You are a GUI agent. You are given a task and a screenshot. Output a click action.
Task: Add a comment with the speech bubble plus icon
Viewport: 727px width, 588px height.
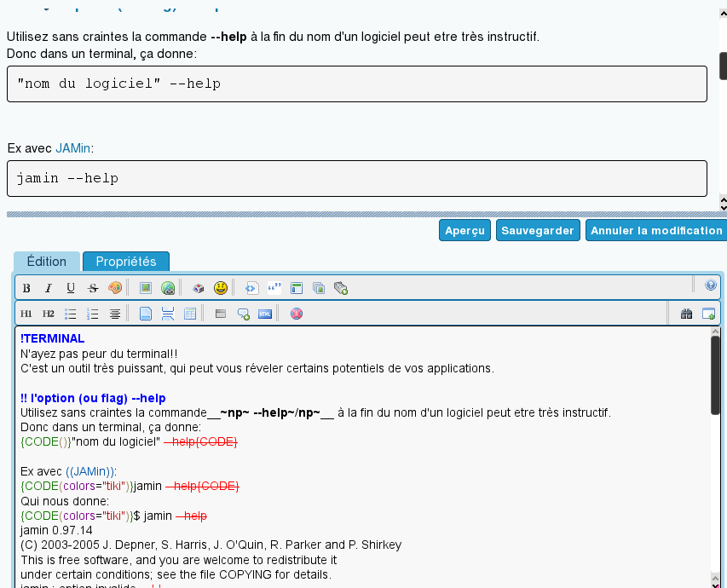[244, 314]
